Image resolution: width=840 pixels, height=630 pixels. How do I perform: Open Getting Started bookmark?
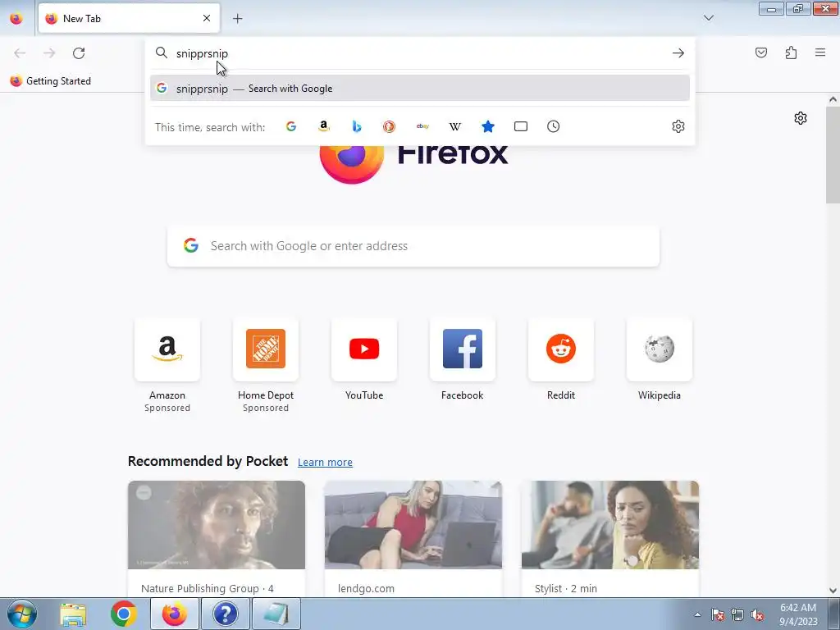click(x=51, y=81)
